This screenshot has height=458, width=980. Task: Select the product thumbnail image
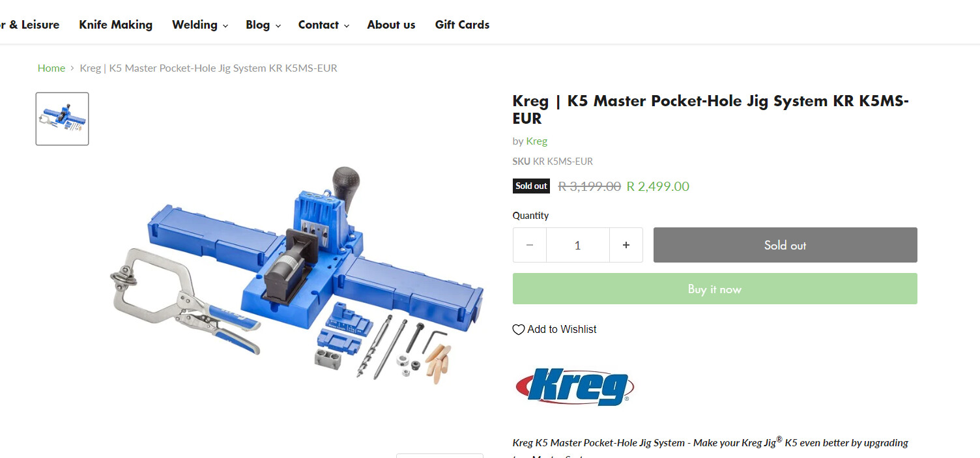coord(63,119)
